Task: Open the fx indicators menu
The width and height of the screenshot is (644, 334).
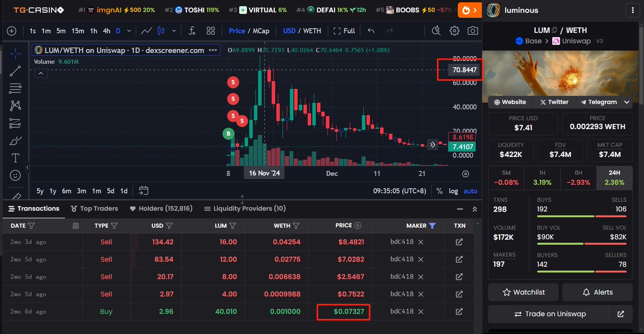Action: pos(192,31)
